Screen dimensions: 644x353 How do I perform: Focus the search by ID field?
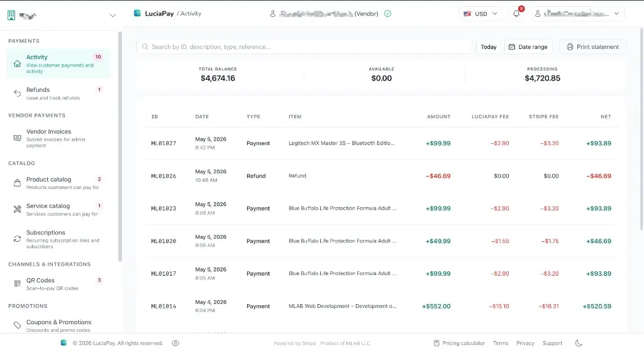(304, 46)
